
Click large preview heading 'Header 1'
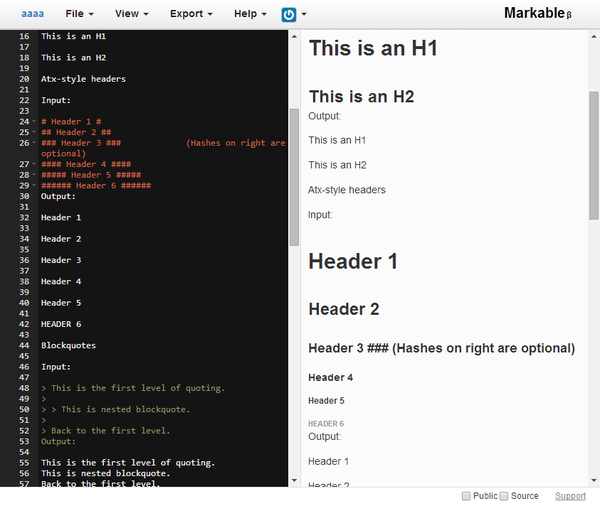coord(353,261)
